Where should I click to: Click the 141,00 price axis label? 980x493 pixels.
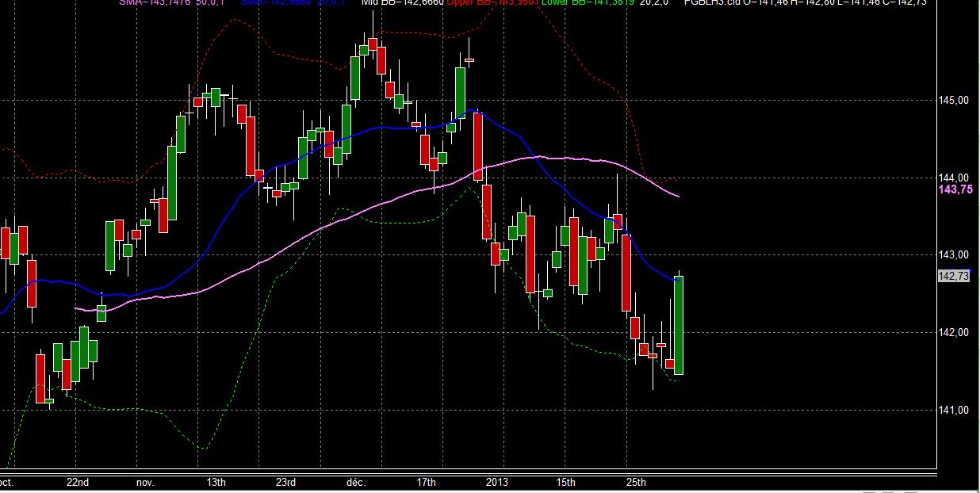click(x=954, y=410)
